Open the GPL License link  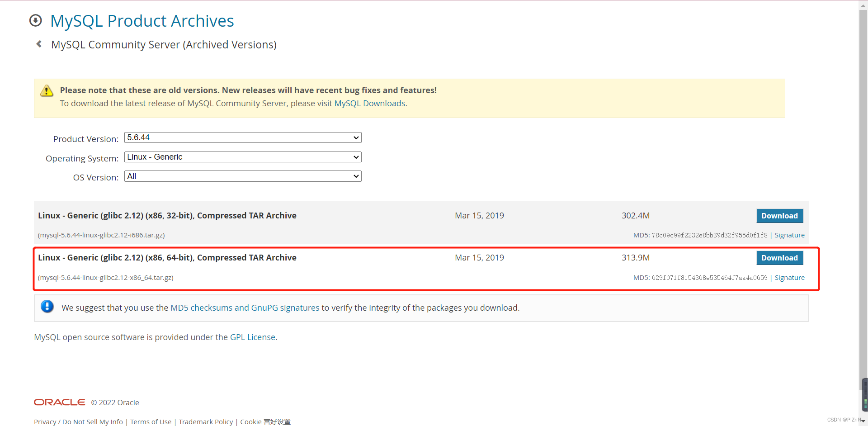tap(253, 337)
